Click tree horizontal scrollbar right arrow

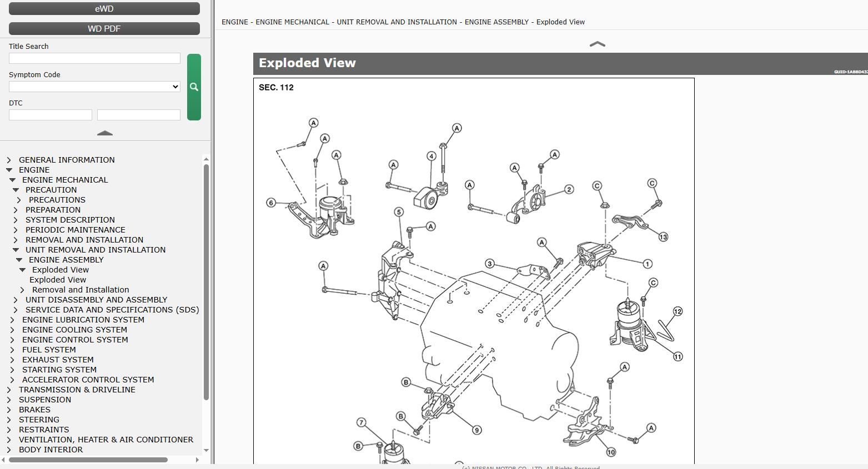pyautogui.click(x=197, y=460)
